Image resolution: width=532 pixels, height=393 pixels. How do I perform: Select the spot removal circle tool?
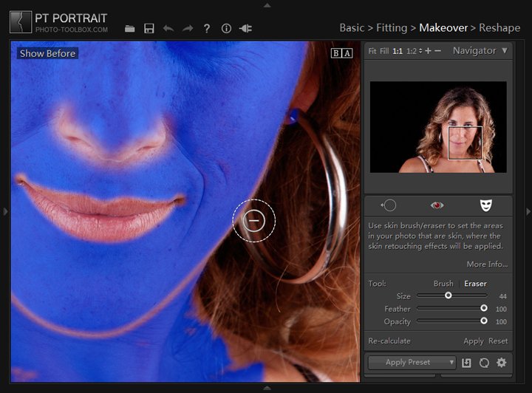click(x=389, y=205)
